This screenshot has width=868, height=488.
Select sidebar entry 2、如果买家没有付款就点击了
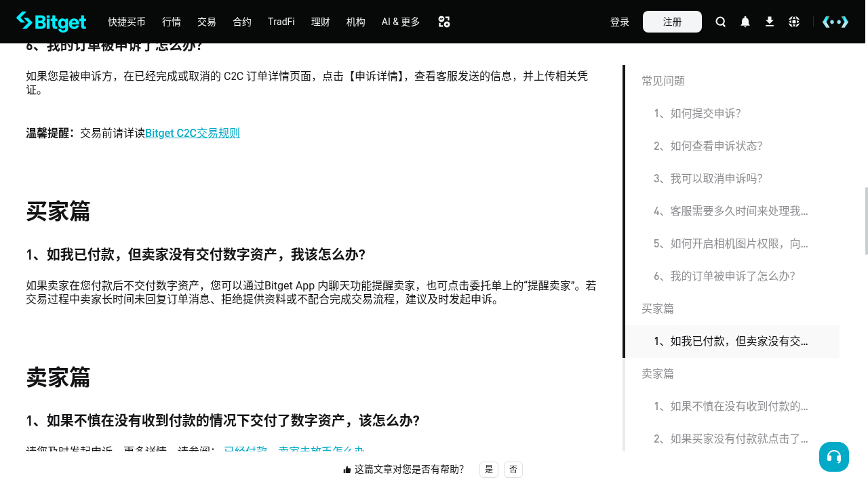coord(731,439)
